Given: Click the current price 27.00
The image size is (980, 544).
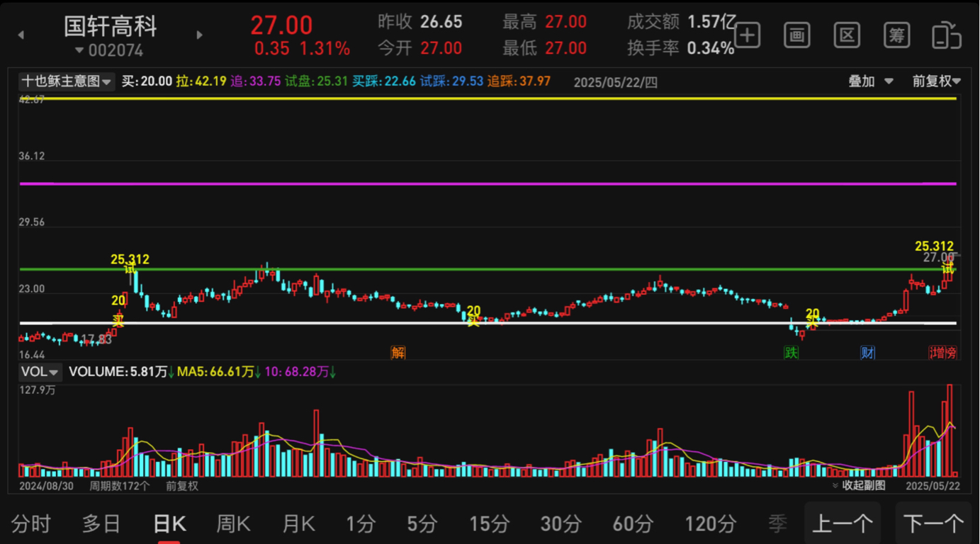Looking at the screenshot, I should [x=281, y=25].
